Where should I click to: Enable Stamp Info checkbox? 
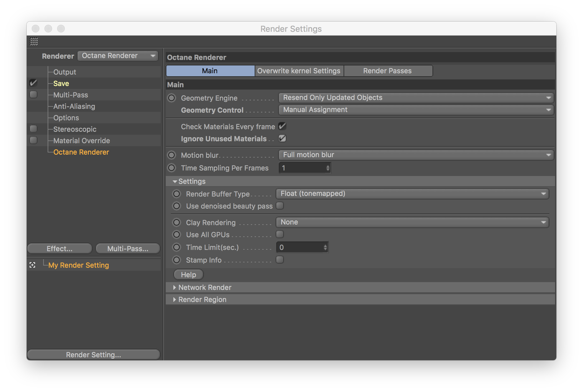[x=280, y=260]
